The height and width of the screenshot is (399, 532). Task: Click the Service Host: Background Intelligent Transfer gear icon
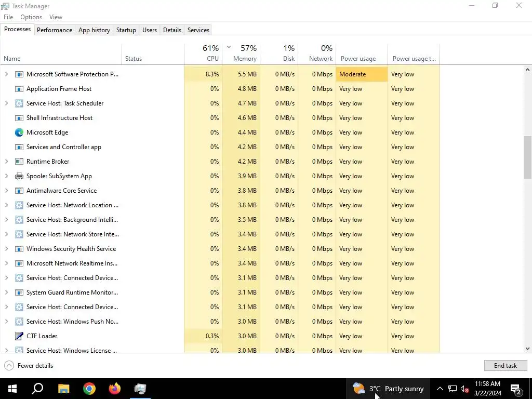pos(19,220)
